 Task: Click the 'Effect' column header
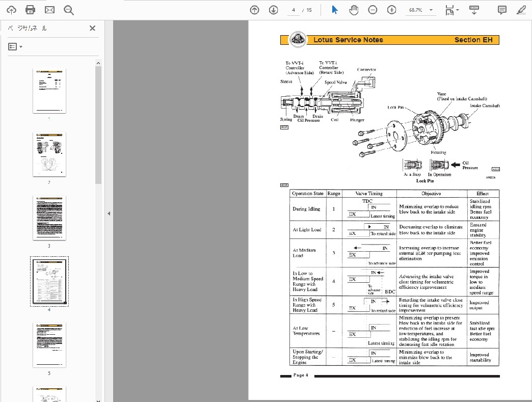[483, 194]
